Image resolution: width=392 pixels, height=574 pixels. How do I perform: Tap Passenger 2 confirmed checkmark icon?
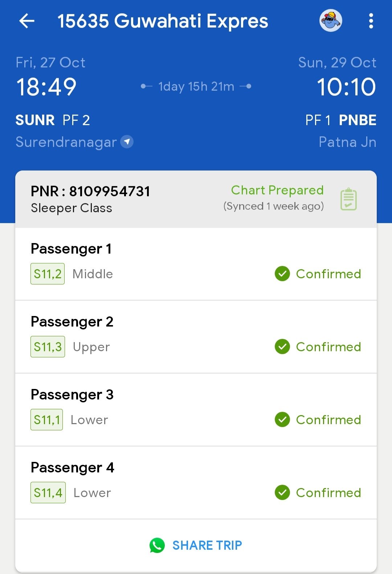tap(282, 347)
